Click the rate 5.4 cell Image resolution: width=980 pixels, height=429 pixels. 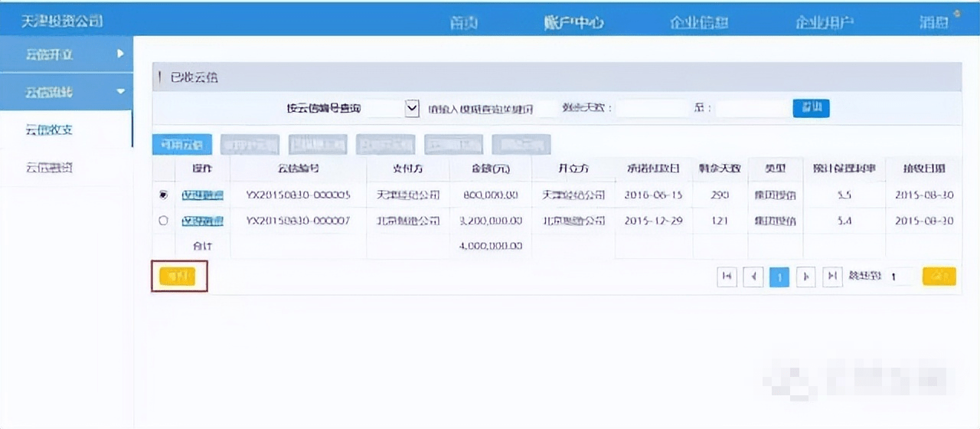coord(844,221)
